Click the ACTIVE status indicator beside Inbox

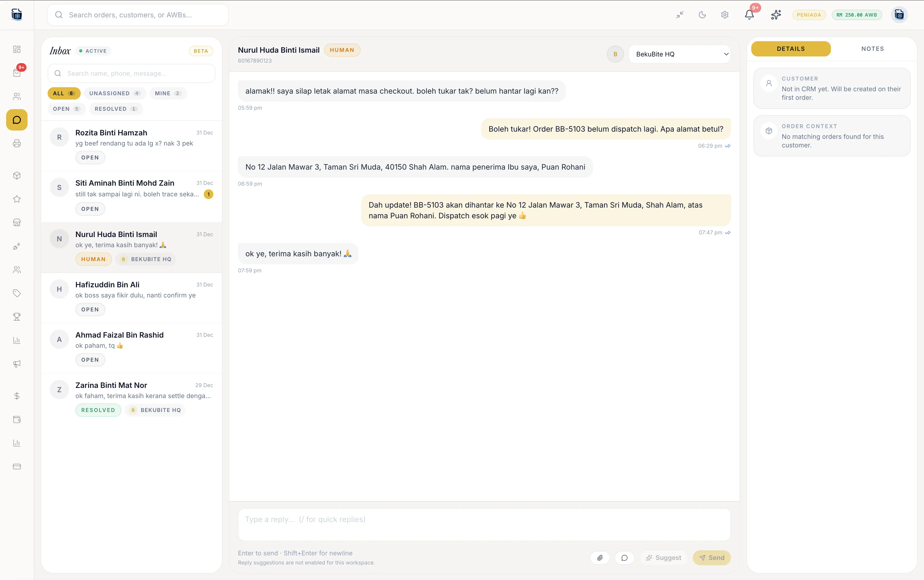93,51
